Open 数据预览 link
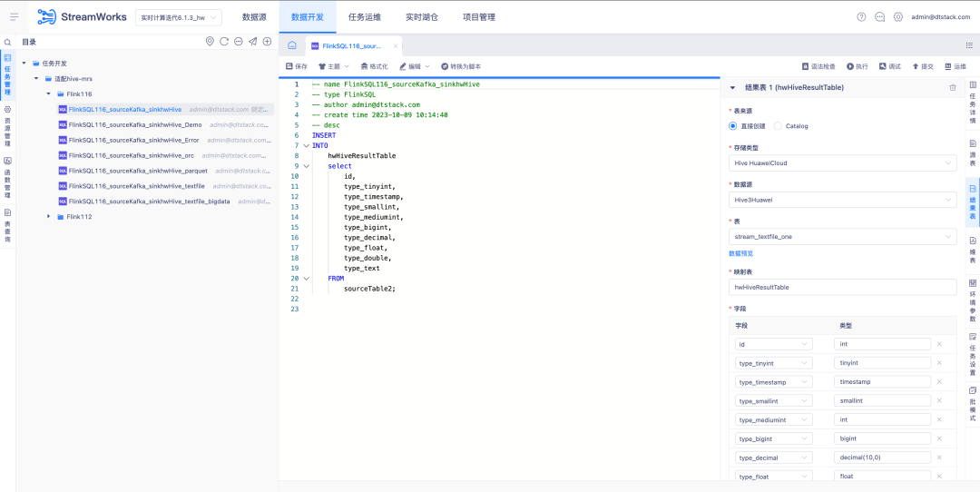The width and height of the screenshot is (980, 492). pyautogui.click(x=740, y=253)
